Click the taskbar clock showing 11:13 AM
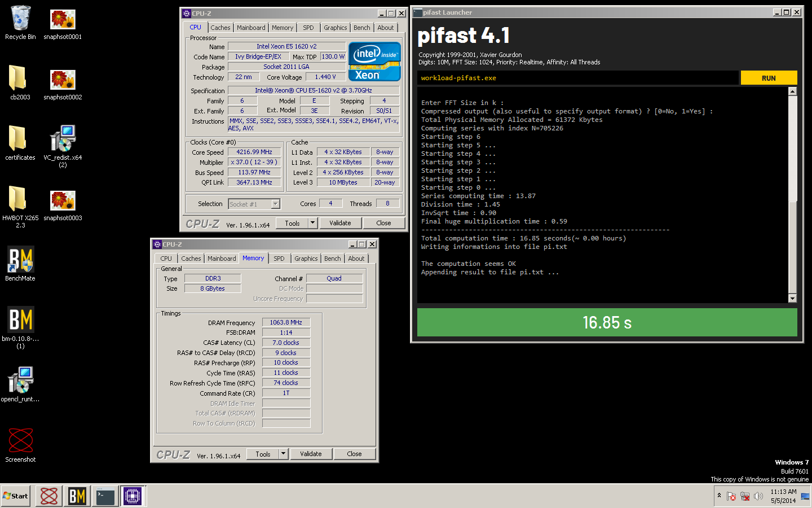This screenshot has height=508, width=812. [783, 496]
